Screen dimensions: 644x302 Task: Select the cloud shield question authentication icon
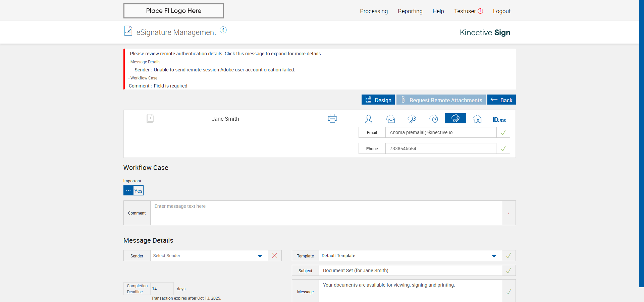[x=434, y=119]
